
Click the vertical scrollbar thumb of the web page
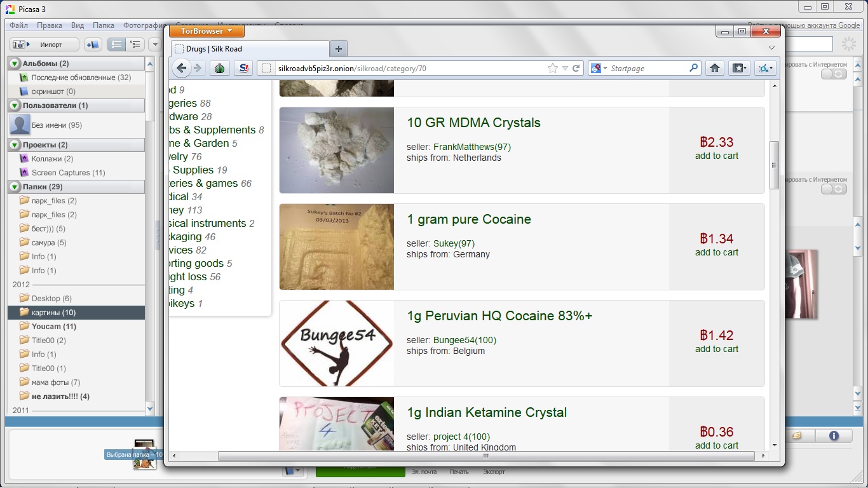(774, 165)
